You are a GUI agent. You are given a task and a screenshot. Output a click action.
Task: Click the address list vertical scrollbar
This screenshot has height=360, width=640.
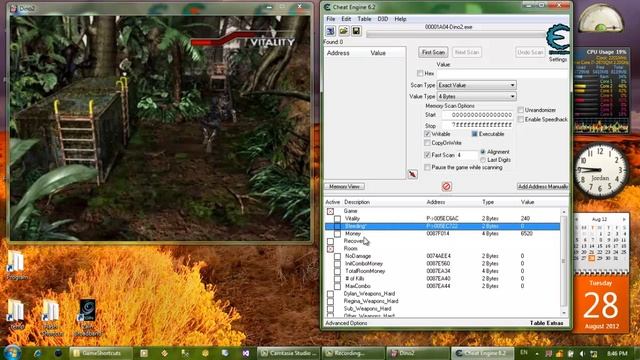coord(564,261)
